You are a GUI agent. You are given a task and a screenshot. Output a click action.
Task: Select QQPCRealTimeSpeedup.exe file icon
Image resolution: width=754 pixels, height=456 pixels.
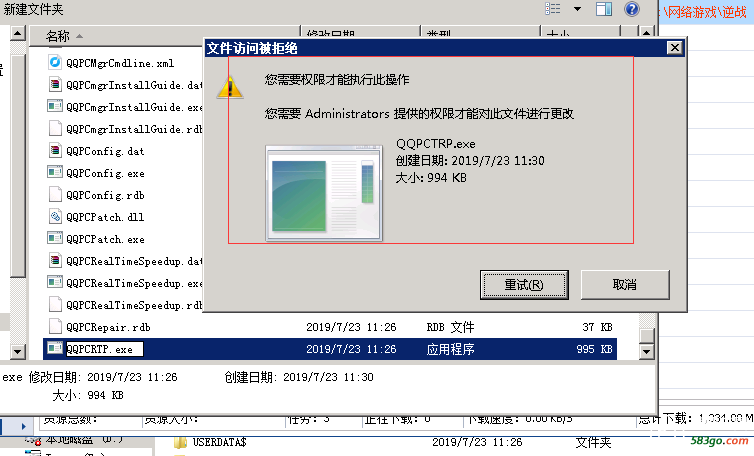click(x=55, y=282)
